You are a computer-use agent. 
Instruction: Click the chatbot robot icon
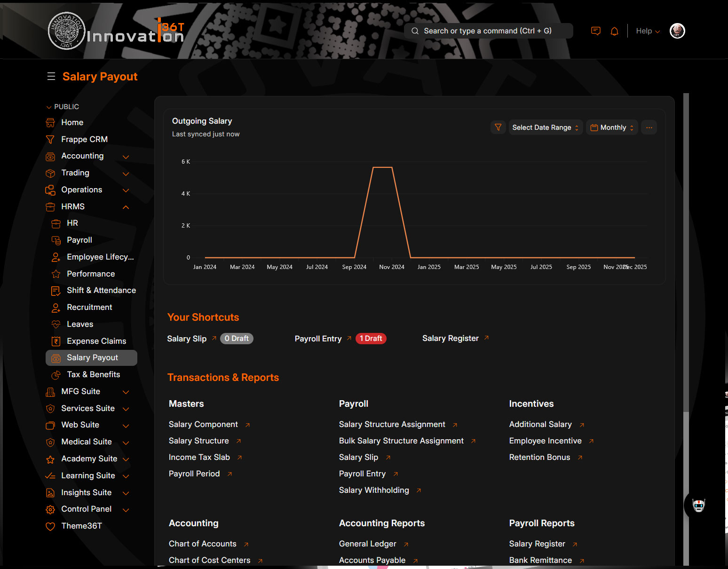coord(698,506)
